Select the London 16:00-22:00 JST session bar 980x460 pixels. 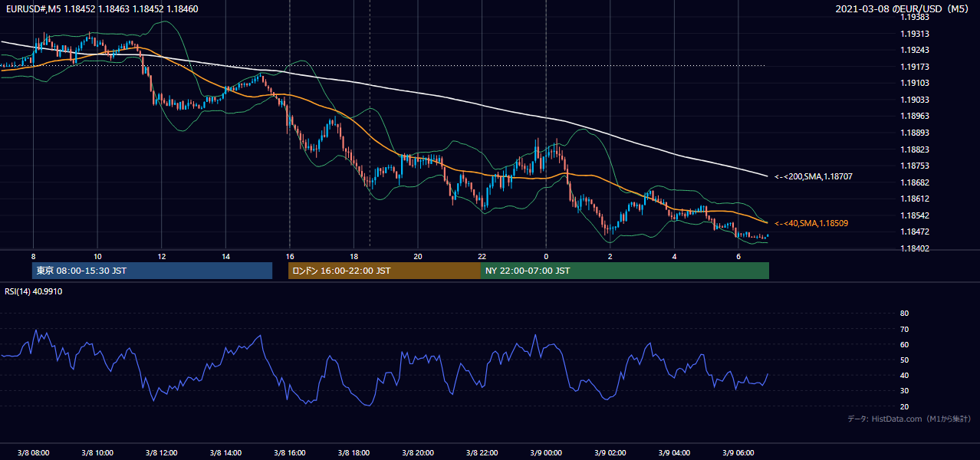point(384,271)
